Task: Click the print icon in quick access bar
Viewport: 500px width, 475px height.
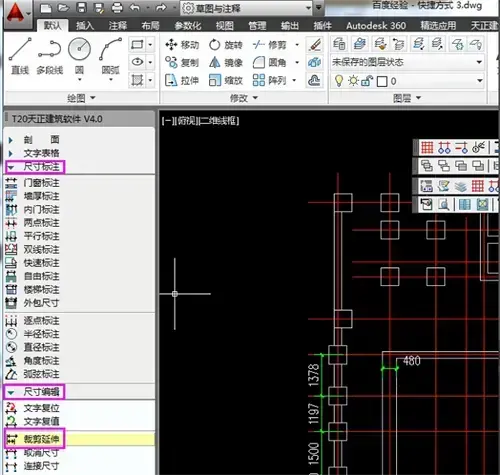Action: [x=117, y=8]
